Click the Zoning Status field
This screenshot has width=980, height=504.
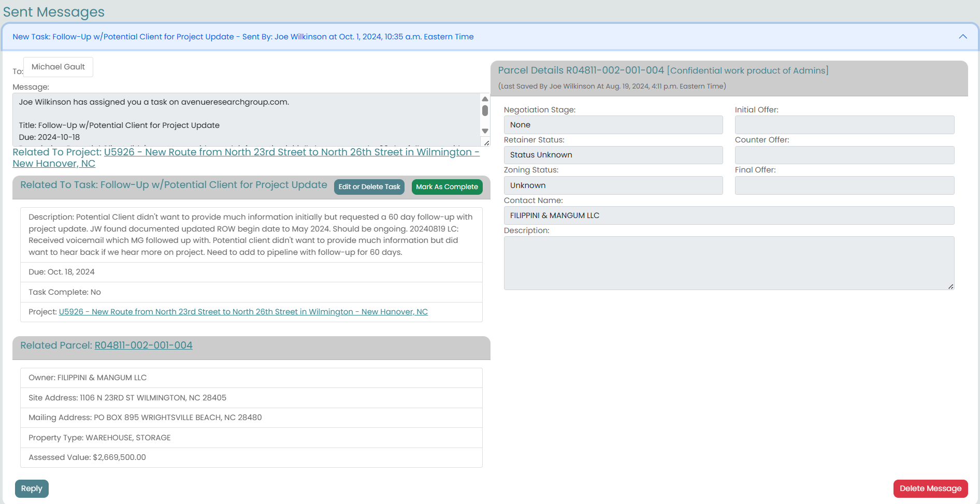(613, 185)
